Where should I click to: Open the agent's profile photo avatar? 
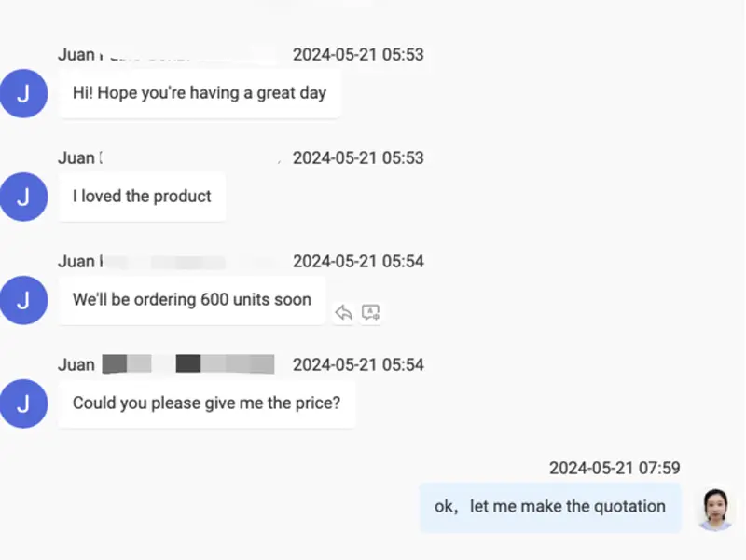click(x=715, y=509)
